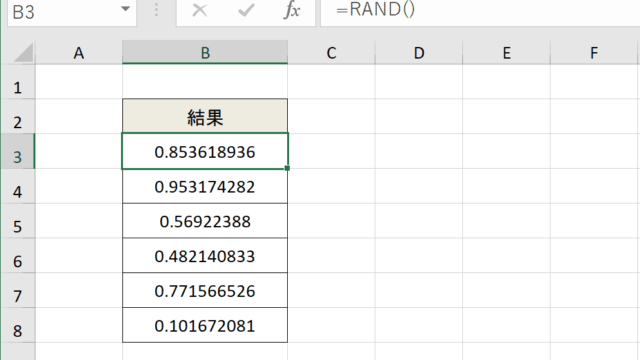The image size is (640, 360).
Task: Click the 結果 header cell
Action: coord(205,116)
